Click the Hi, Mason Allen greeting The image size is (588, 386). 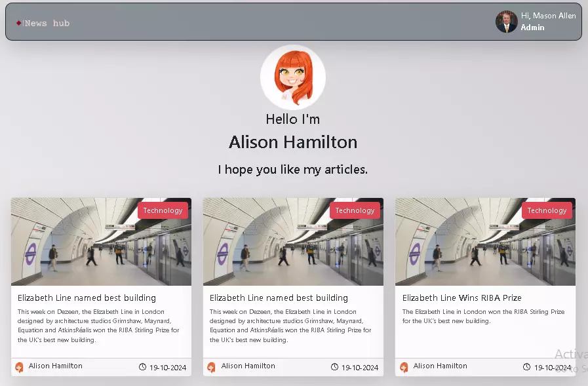(x=548, y=16)
